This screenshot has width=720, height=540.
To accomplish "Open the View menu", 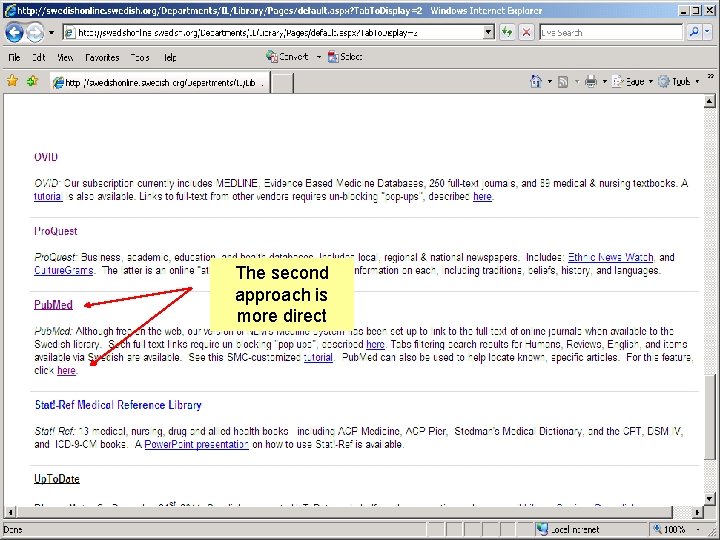I will point(65,57).
